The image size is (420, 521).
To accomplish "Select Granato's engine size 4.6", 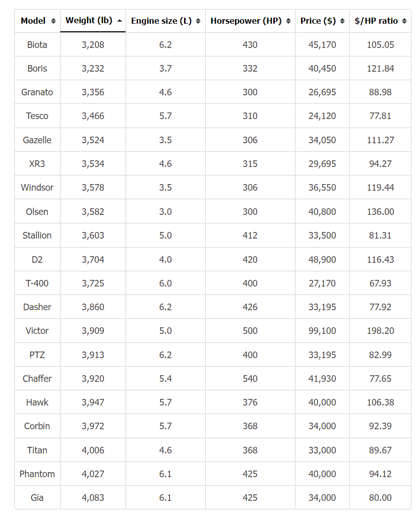I will click(165, 92).
